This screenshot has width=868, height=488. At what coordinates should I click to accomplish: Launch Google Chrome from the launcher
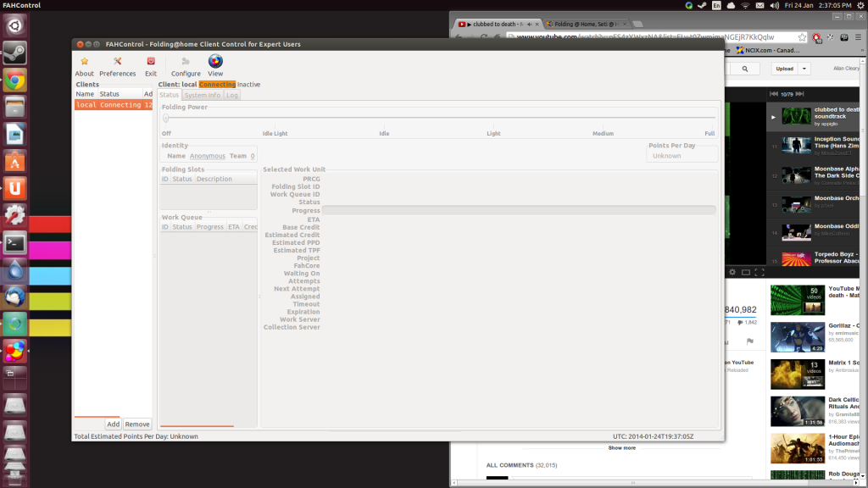[15, 80]
